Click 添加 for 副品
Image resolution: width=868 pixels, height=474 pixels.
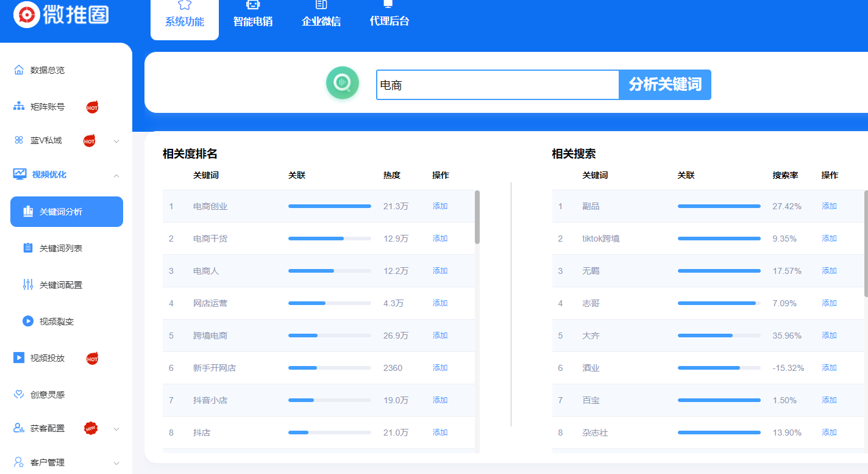(829, 206)
